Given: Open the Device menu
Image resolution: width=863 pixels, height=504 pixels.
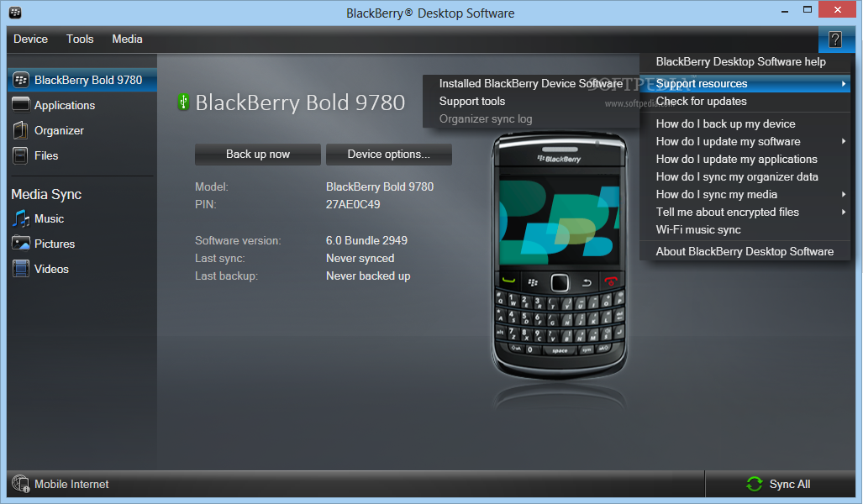Looking at the screenshot, I should 31,39.
